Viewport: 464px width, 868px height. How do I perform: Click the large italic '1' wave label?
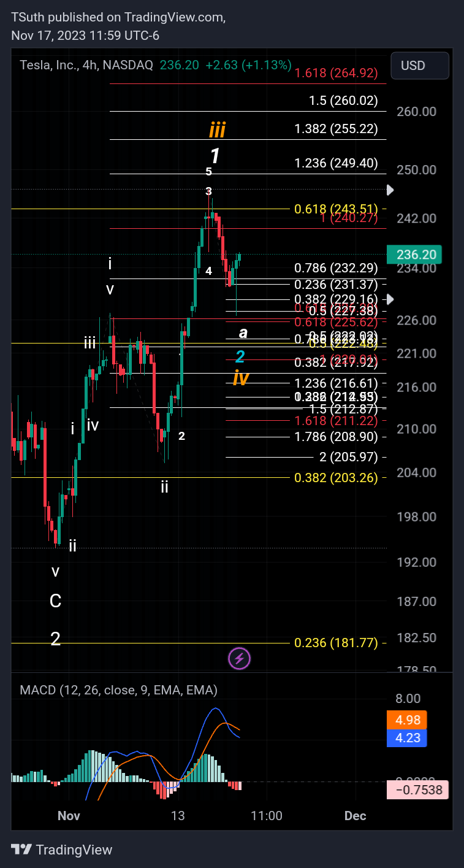(x=215, y=156)
